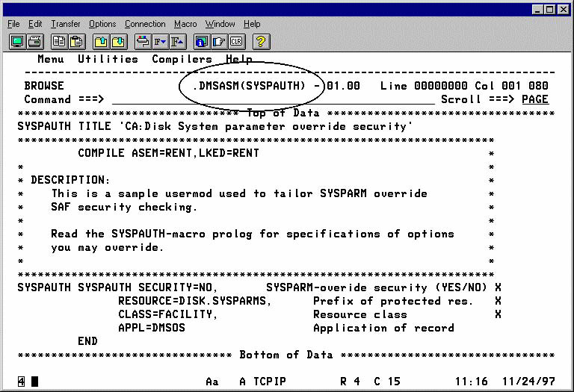Click the 'you may override.' line
Image resolution: width=574 pixels, height=392 pixels.
pos(108,248)
